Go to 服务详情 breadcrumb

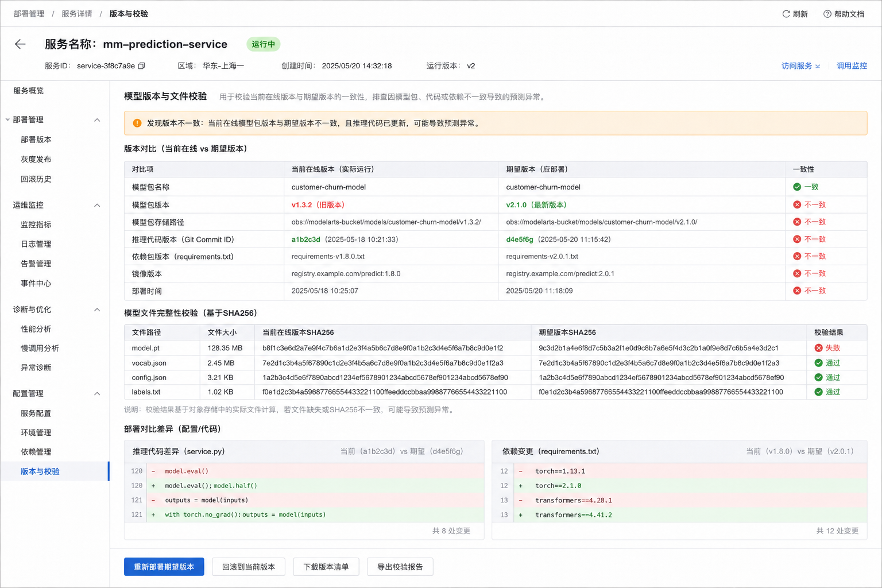[x=77, y=14]
